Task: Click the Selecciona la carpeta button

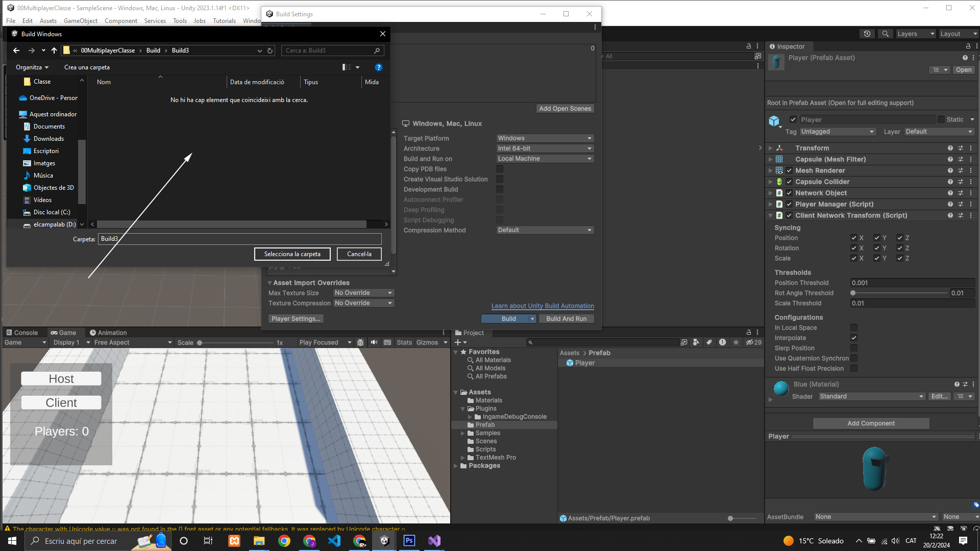Action: [x=292, y=254]
